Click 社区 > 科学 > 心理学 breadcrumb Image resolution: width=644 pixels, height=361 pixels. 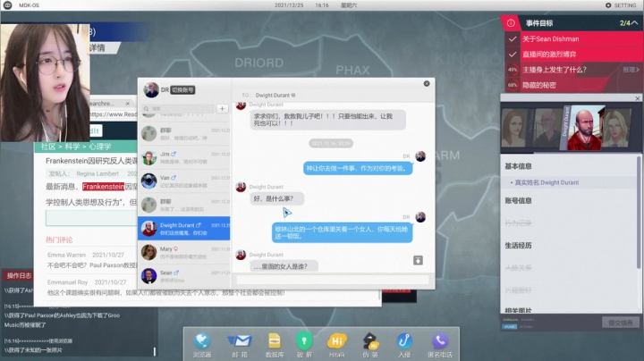click(x=76, y=147)
